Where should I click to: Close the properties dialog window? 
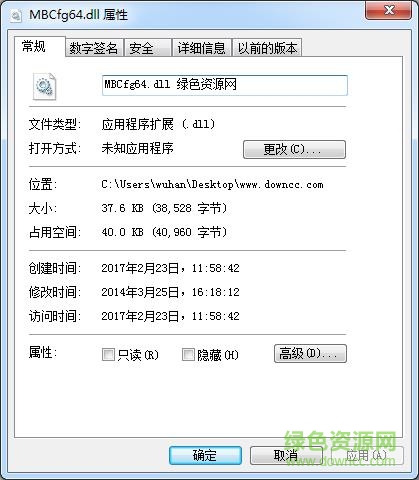(x=388, y=11)
